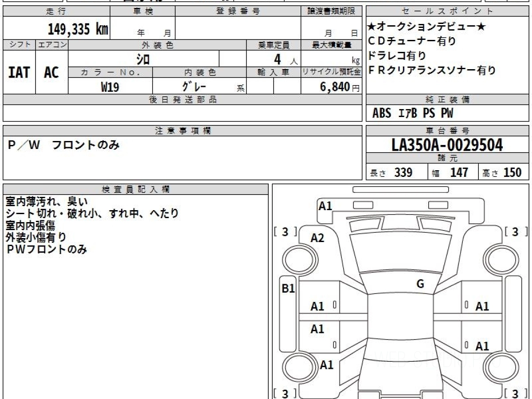Select the 登録番号 header cell
The height and width of the screenshot is (399, 532).
[238, 12]
